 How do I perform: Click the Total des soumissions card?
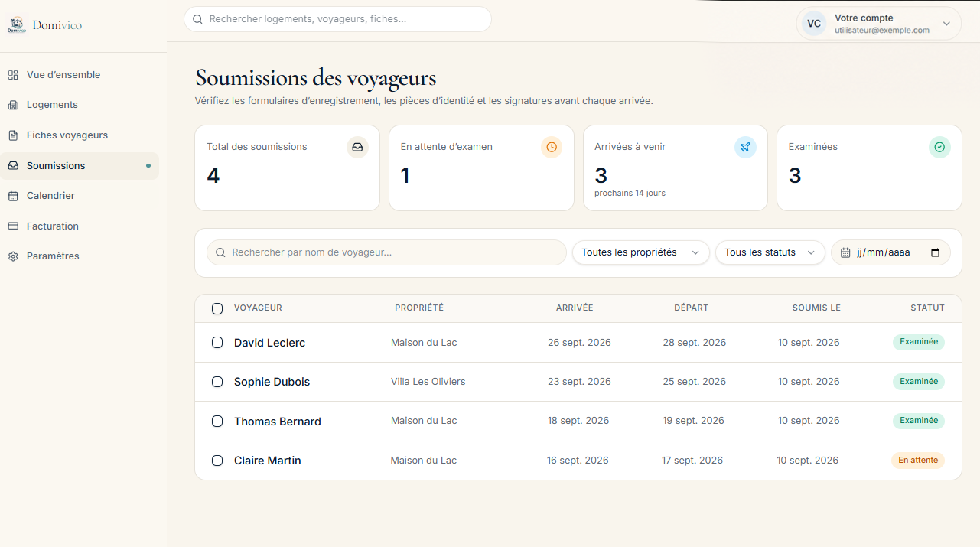287,168
